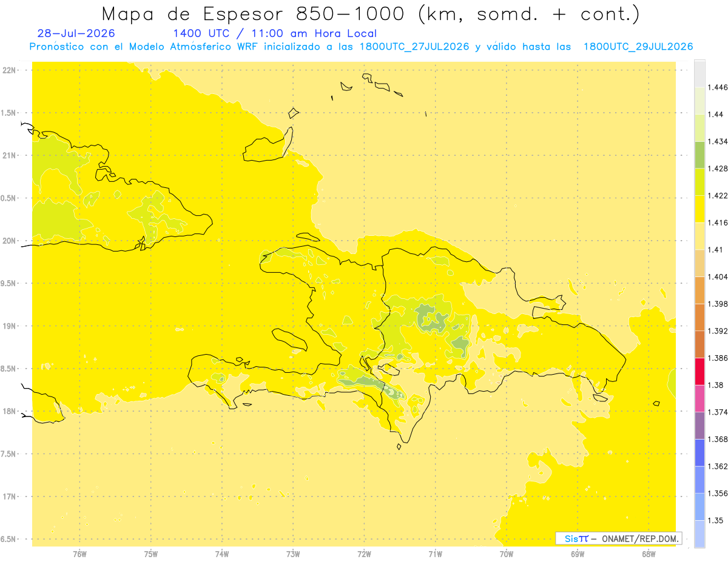Viewport: 728px width, 562px height.
Task: Click the legend value '1.386'
Action: coord(719,358)
